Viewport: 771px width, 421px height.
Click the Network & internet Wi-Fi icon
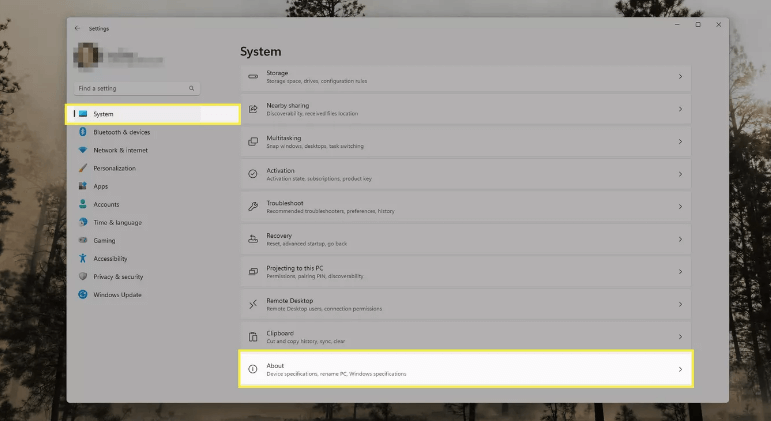[x=83, y=150]
